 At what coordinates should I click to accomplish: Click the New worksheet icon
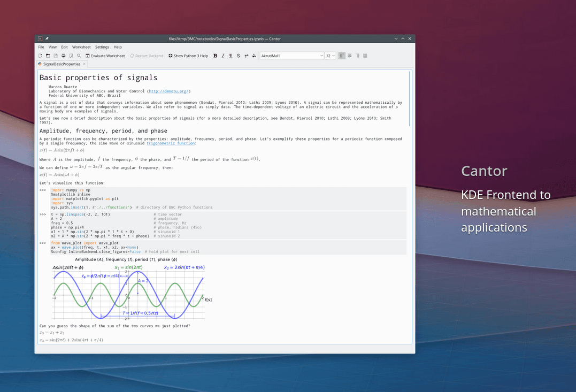[40, 56]
